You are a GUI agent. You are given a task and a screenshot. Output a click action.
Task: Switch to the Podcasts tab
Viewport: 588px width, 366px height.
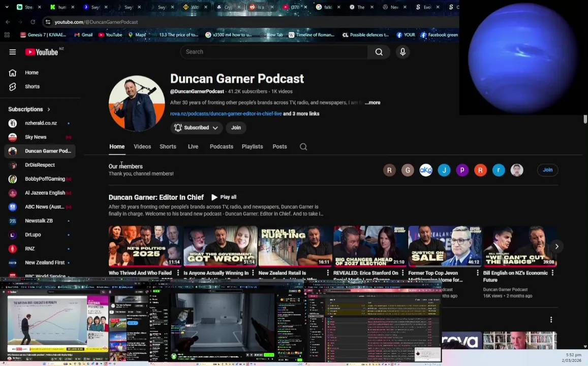coord(221,146)
